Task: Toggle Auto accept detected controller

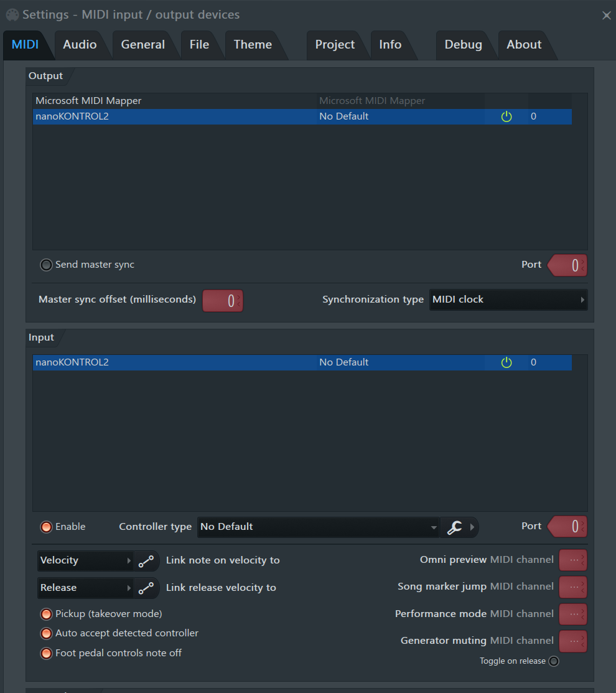Action: tap(46, 633)
